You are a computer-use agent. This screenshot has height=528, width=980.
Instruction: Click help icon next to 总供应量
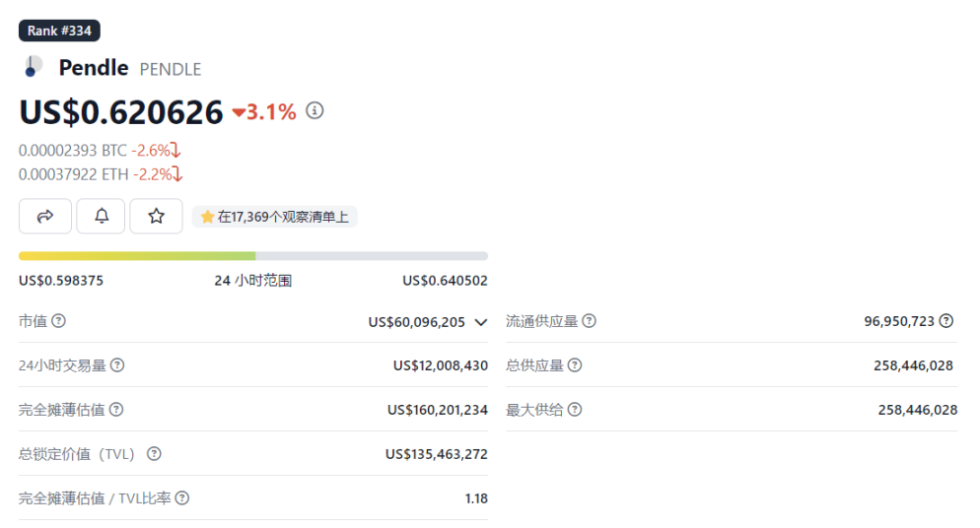click(x=575, y=365)
